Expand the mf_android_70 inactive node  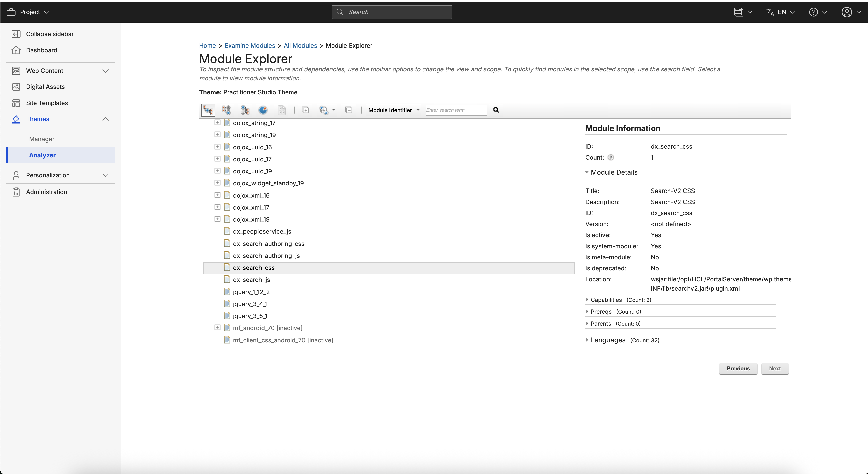tap(217, 328)
